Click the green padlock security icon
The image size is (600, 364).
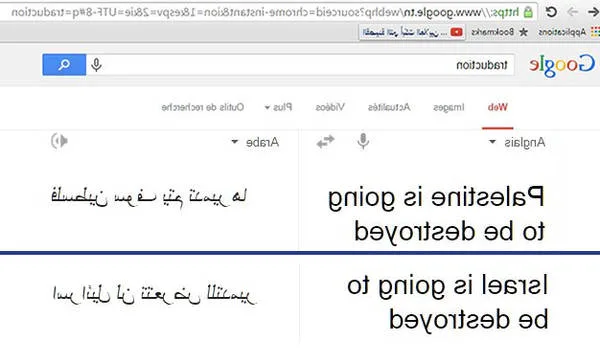point(528,12)
